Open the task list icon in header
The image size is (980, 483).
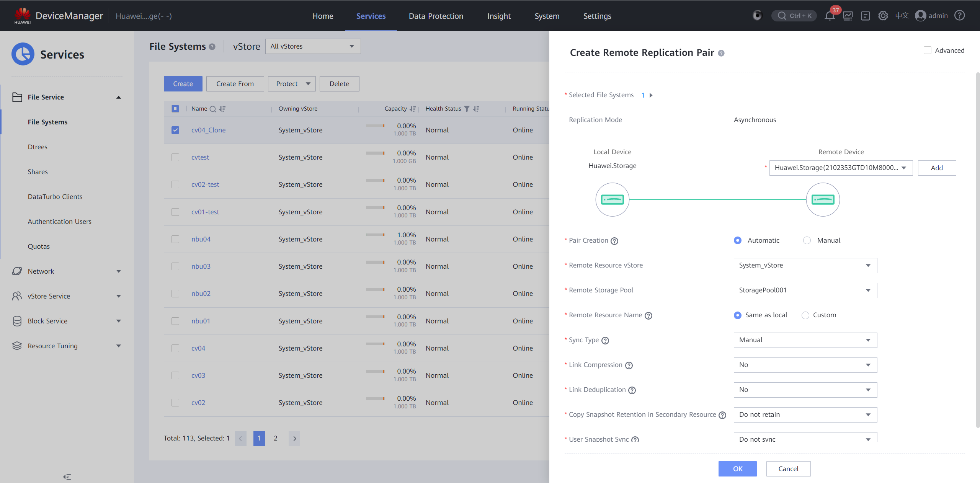point(865,16)
